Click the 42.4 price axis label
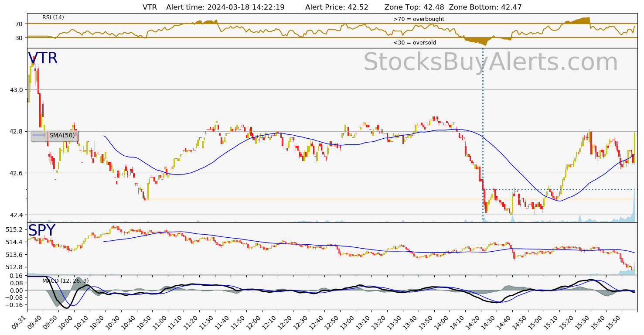644x335 pixels. pyautogui.click(x=17, y=215)
